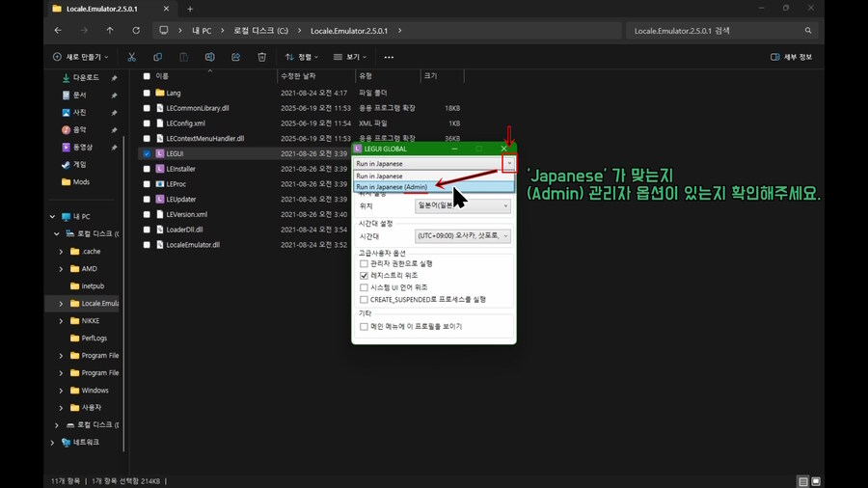Click the search magnifier icon
868x488 pixels.
tap(808, 31)
